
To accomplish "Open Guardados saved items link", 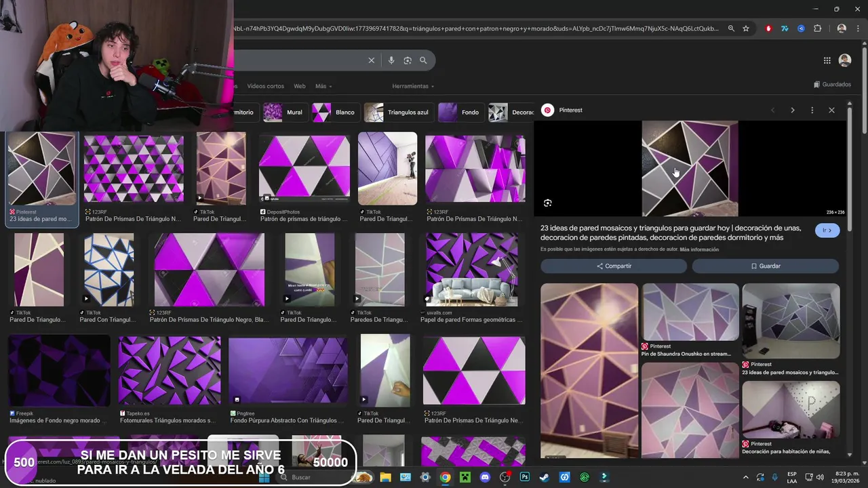I will (x=832, y=85).
